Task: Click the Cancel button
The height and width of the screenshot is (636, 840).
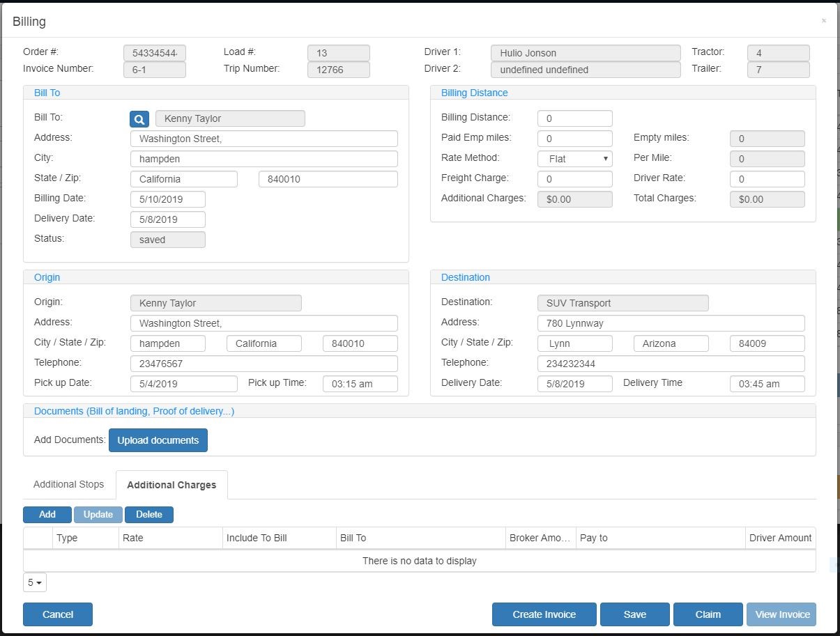Action: (58, 614)
